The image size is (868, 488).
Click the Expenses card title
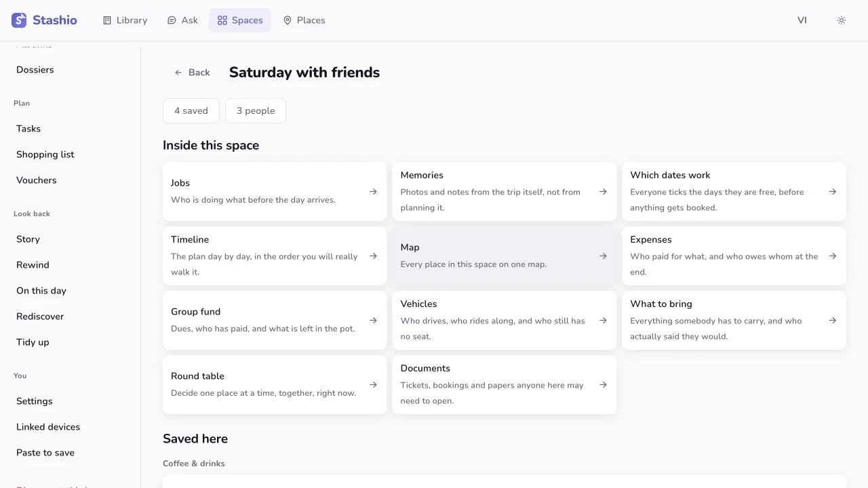(x=651, y=239)
